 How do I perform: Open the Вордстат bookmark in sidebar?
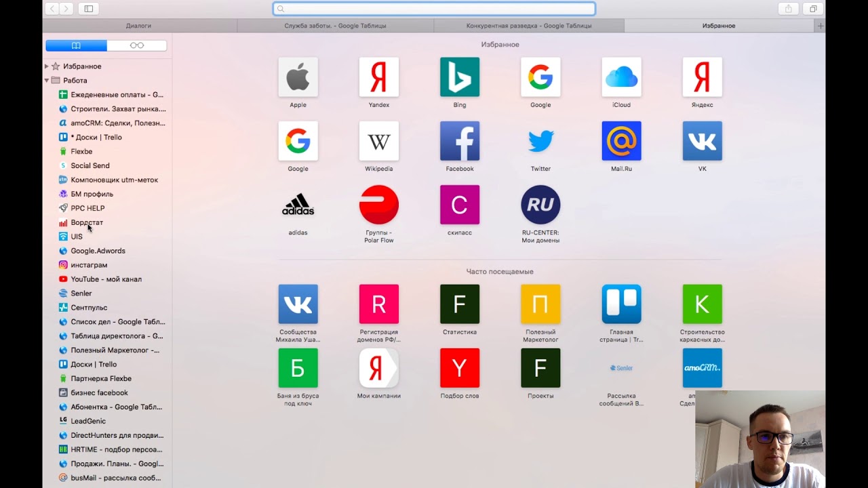[x=87, y=222]
